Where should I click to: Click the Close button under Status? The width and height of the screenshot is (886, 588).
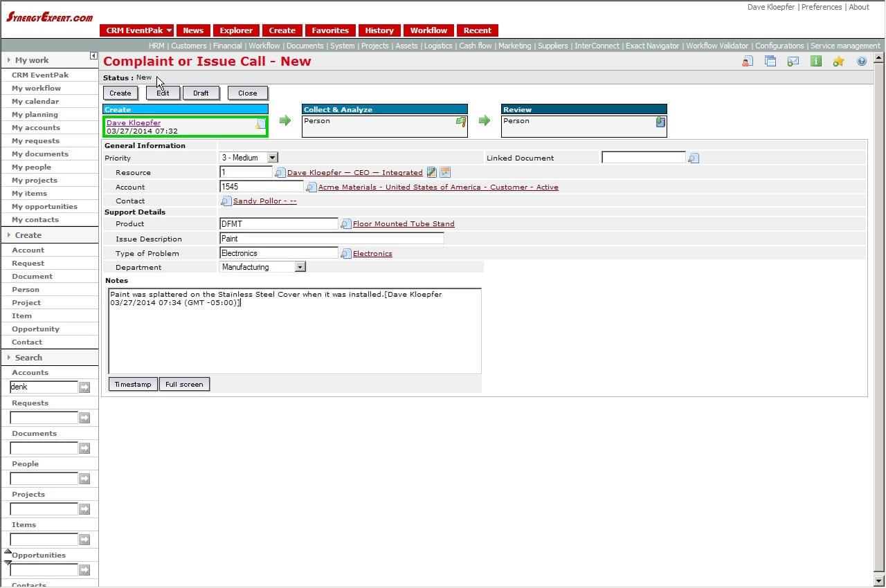point(248,93)
